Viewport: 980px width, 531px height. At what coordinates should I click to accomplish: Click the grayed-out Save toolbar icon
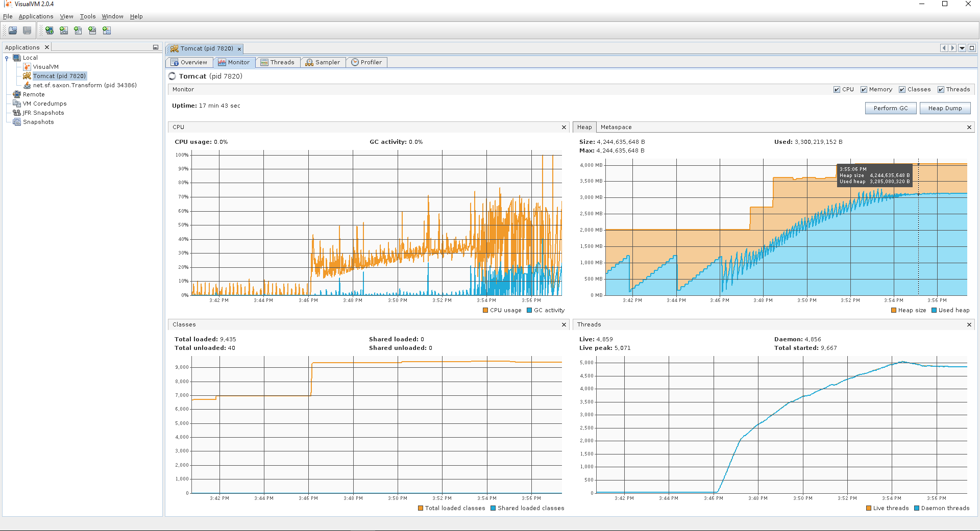click(27, 31)
